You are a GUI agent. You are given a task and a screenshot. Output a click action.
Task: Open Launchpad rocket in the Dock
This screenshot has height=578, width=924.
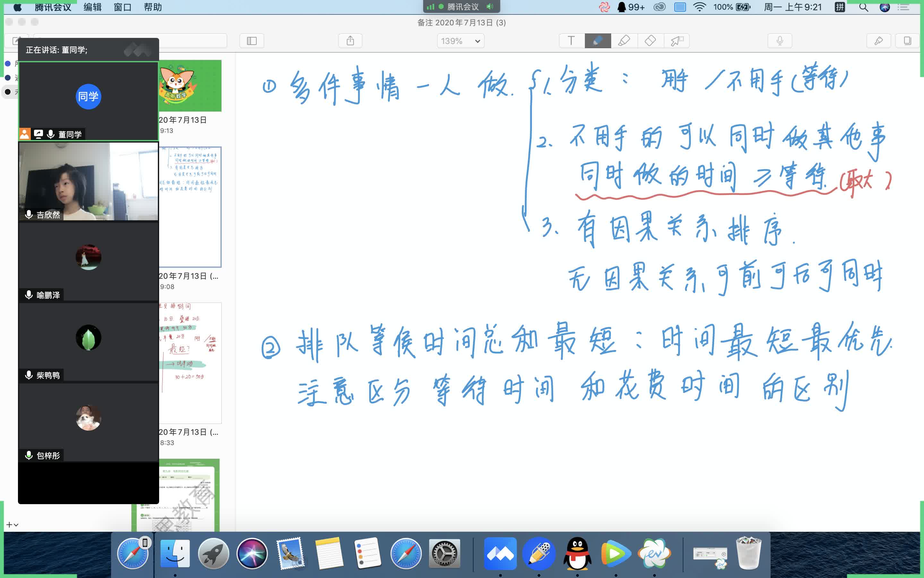(213, 553)
